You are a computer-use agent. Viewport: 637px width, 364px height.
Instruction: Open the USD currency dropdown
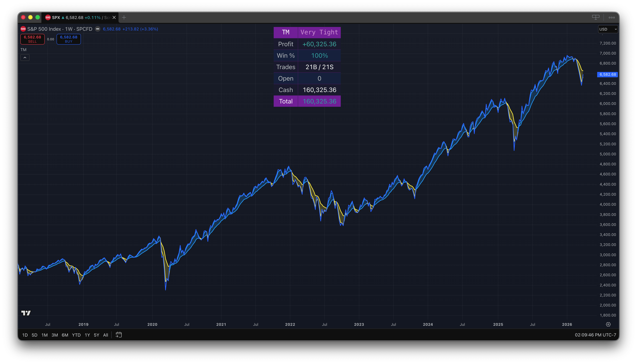608,29
